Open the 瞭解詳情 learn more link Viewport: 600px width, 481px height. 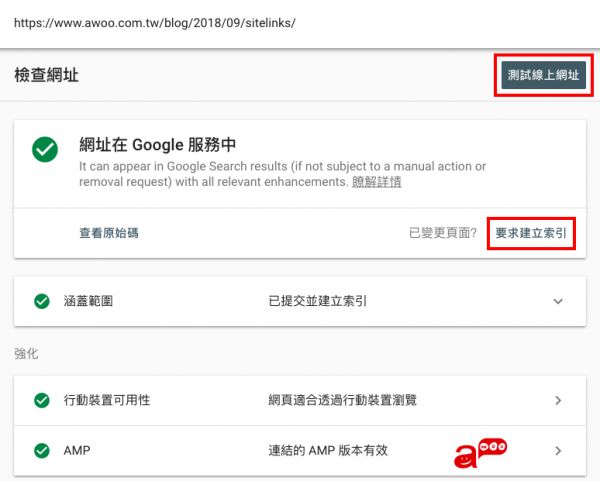pyautogui.click(x=377, y=182)
